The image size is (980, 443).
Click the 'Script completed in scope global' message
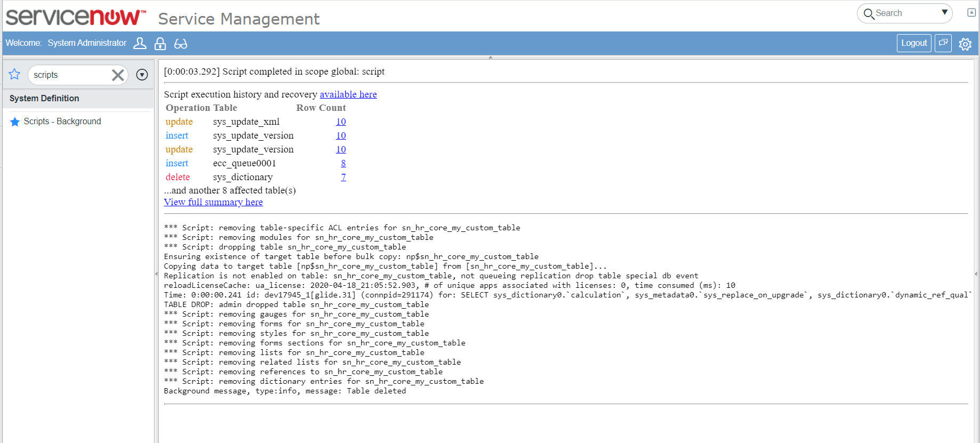pyautogui.click(x=274, y=71)
